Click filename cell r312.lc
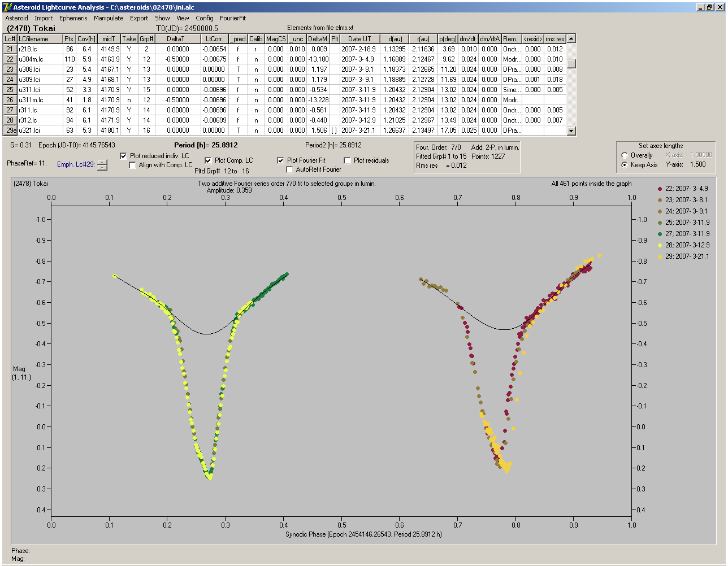Screen dimensions: 728x566 [x=40, y=120]
